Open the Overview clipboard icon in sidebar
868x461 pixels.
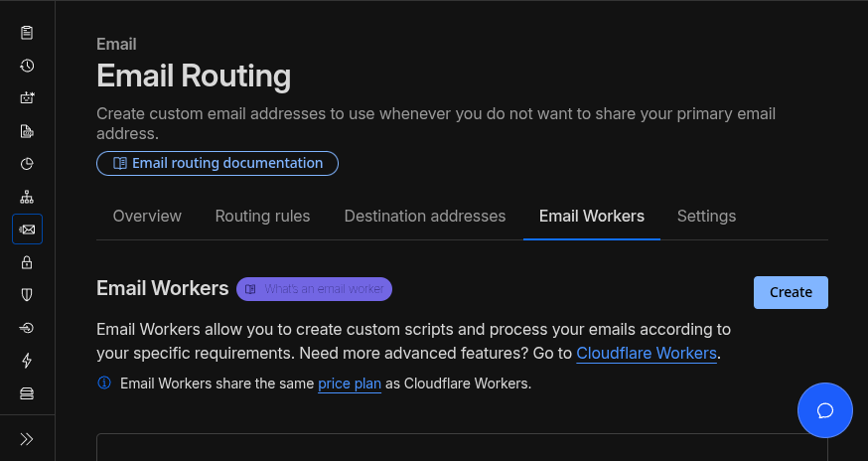pos(27,33)
